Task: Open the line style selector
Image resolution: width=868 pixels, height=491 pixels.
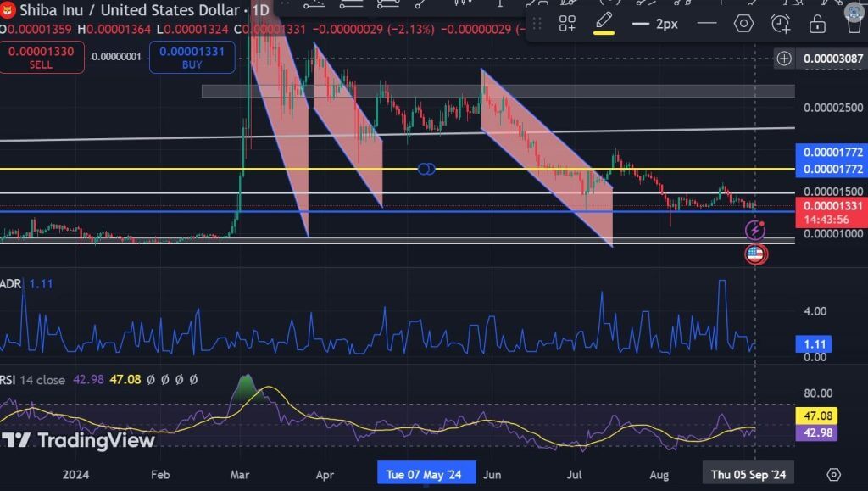Action: [x=707, y=24]
